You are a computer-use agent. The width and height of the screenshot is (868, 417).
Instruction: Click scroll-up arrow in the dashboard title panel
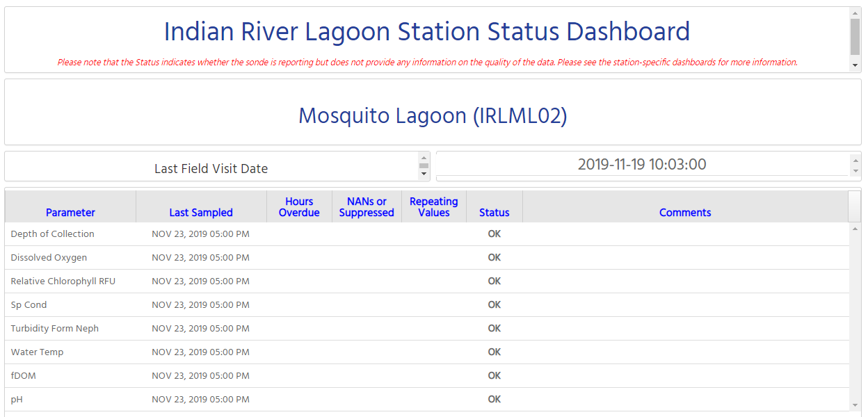click(x=855, y=13)
